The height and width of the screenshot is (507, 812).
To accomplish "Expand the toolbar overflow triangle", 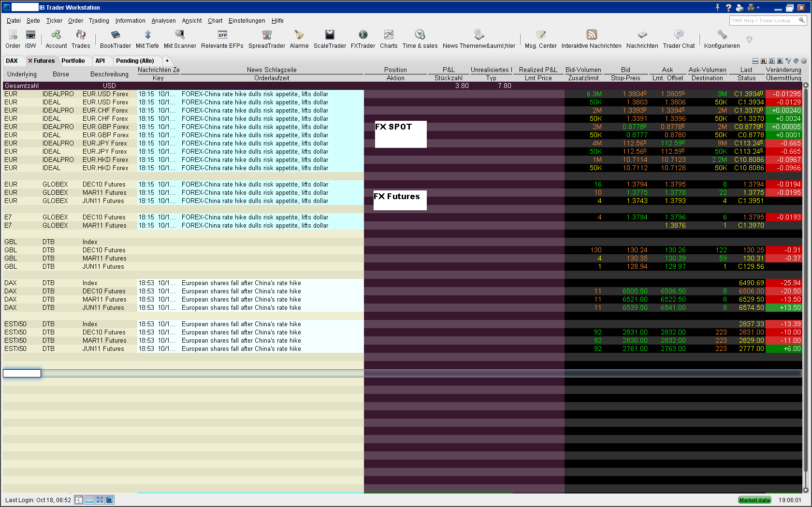I will coord(749,40).
